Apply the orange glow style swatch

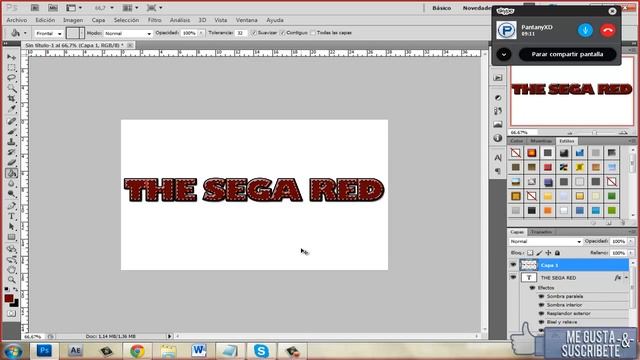click(531, 153)
